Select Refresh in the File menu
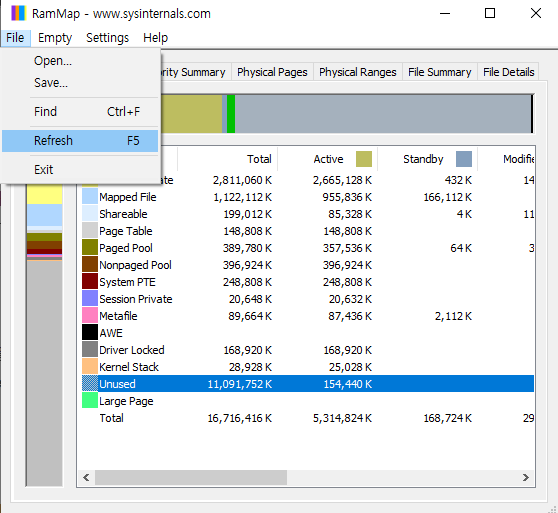 [80, 141]
